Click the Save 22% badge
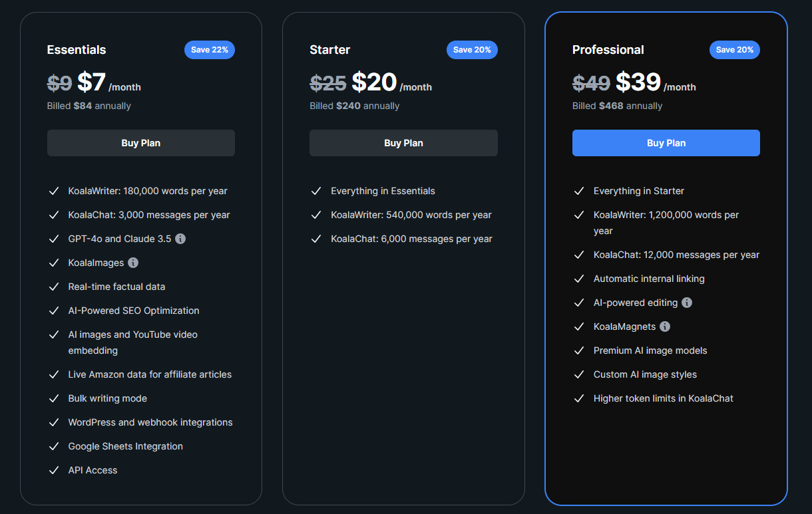Viewport: 812px width, 514px height. (210, 50)
